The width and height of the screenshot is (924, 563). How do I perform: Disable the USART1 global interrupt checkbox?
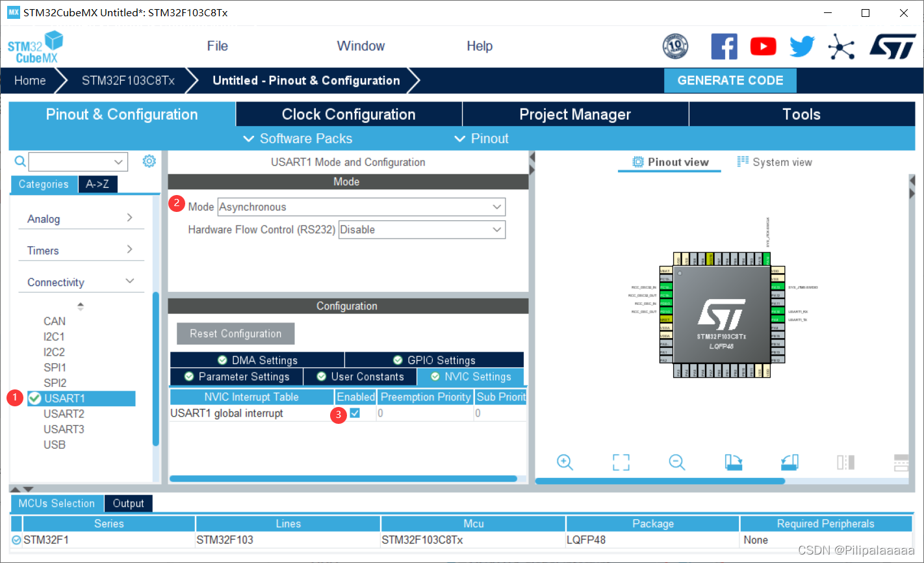pyautogui.click(x=355, y=413)
